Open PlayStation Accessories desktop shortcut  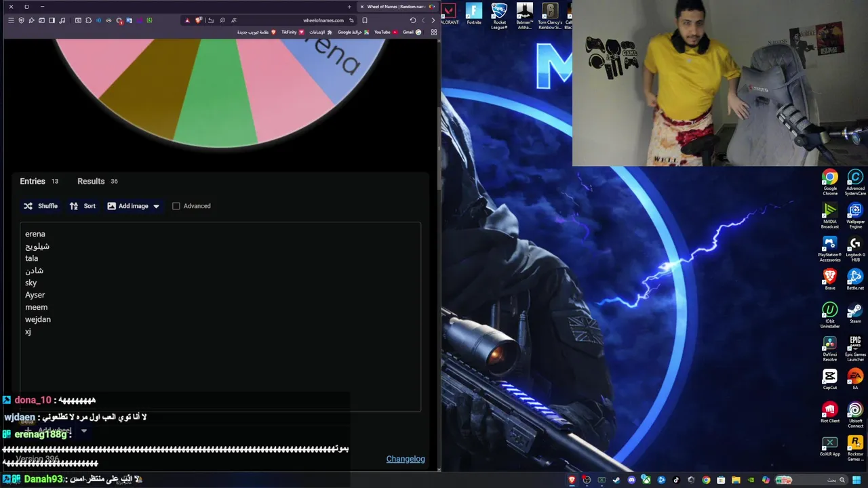830,249
